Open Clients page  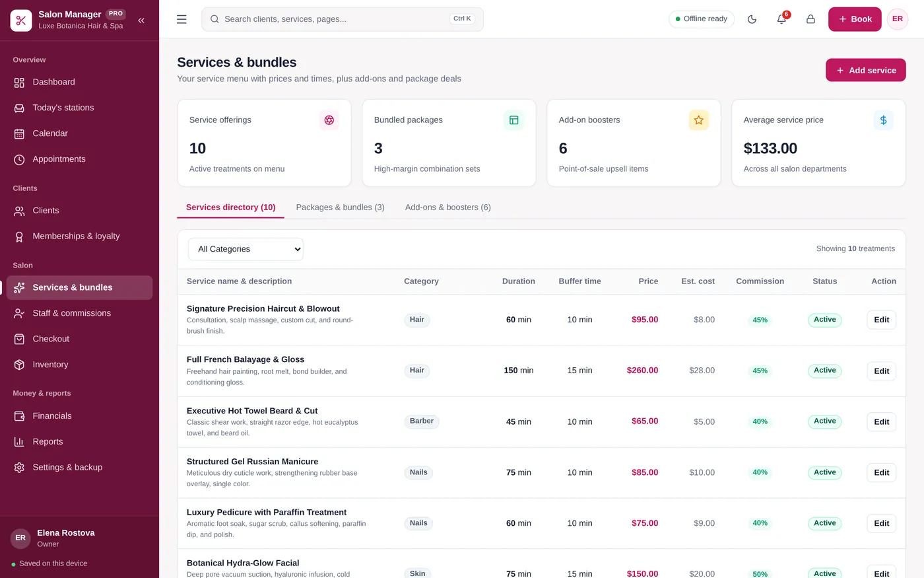79,210
